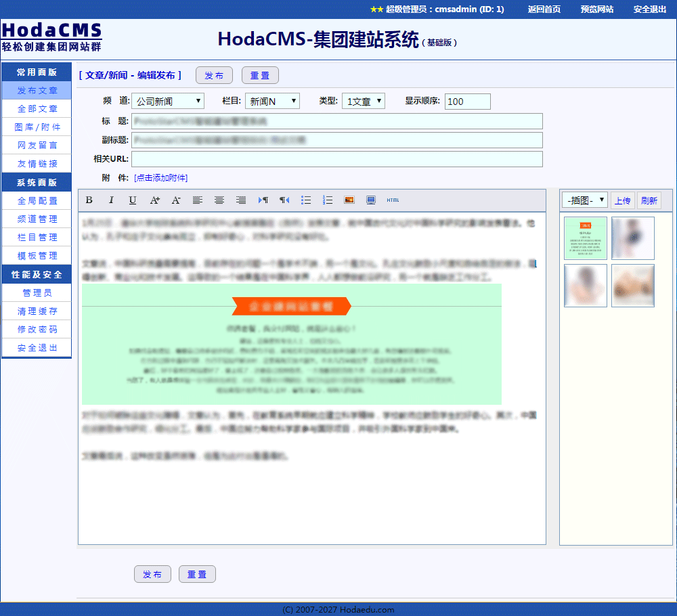The width and height of the screenshot is (677, 616).
Task: Toggle italic formatting in editor toolbar
Action: click(x=111, y=200)
